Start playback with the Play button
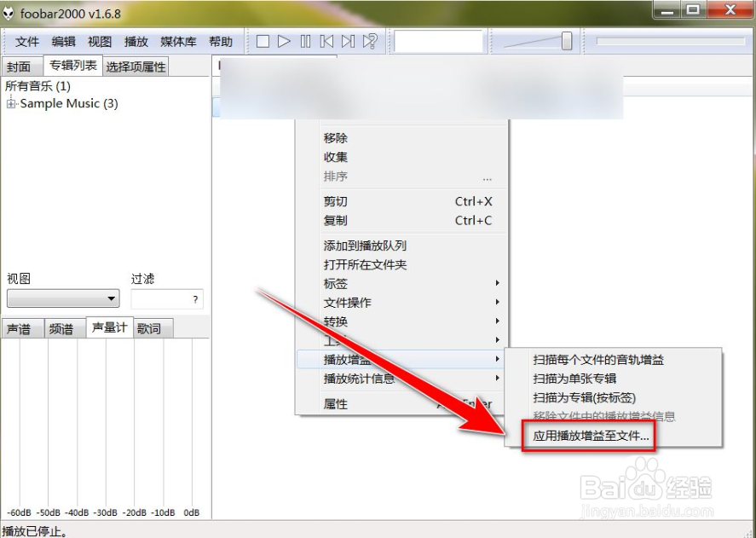Screen dimensions: 756x538 pyautogui.click(x=284, y=42)
